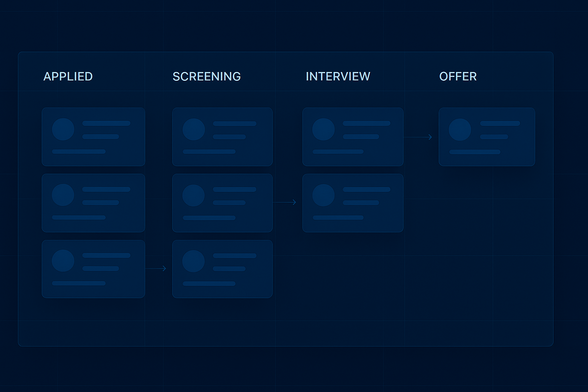Open the top candidate card in Applied
This screenshot has height=392, width=588.
(x=93, y=137)
